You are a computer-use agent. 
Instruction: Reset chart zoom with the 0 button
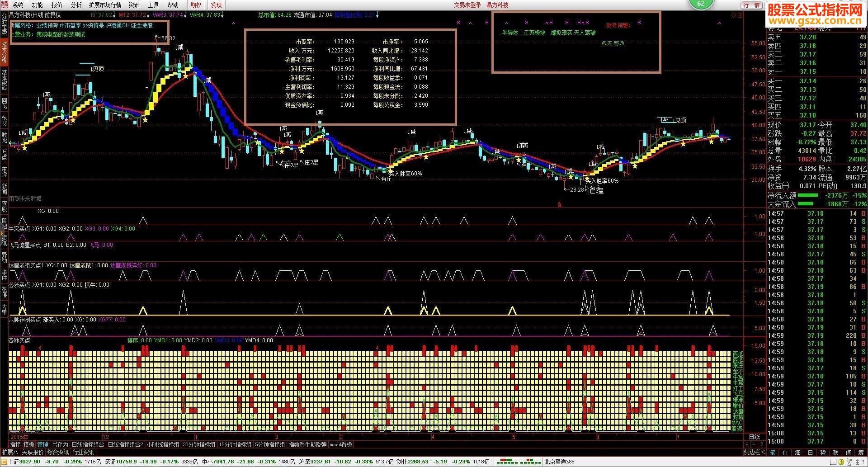762,444
